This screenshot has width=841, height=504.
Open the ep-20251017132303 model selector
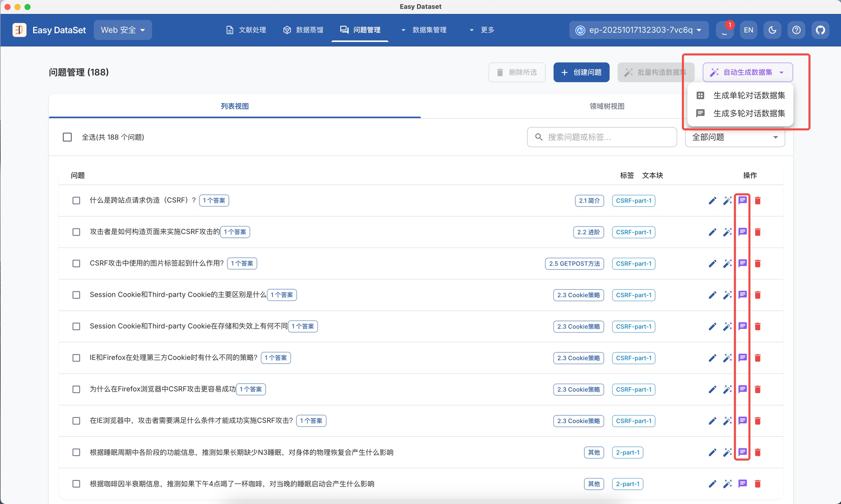click(639, 30)
